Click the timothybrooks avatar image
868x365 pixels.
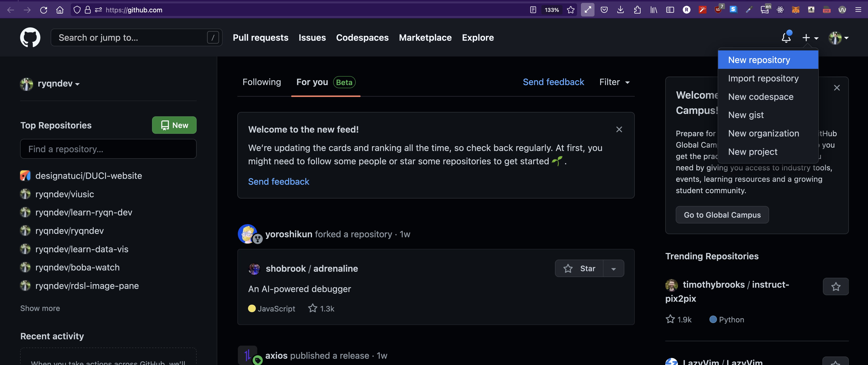click(x=671, y=285)
